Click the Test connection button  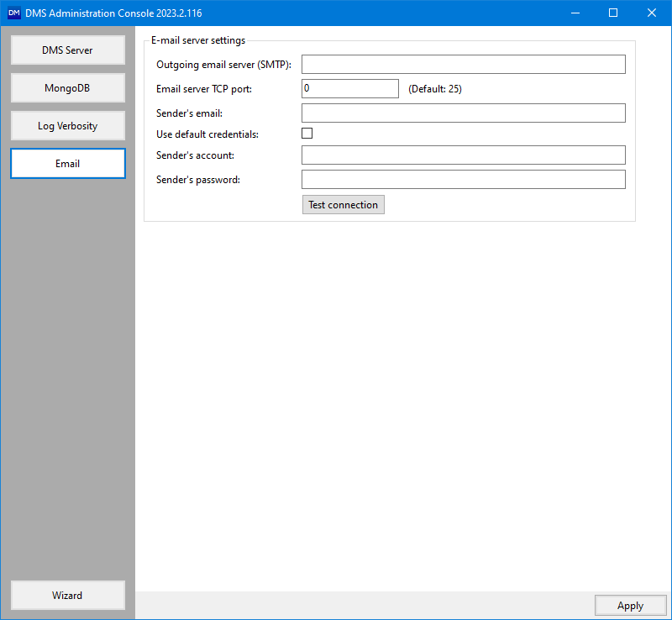coord(344,205)
